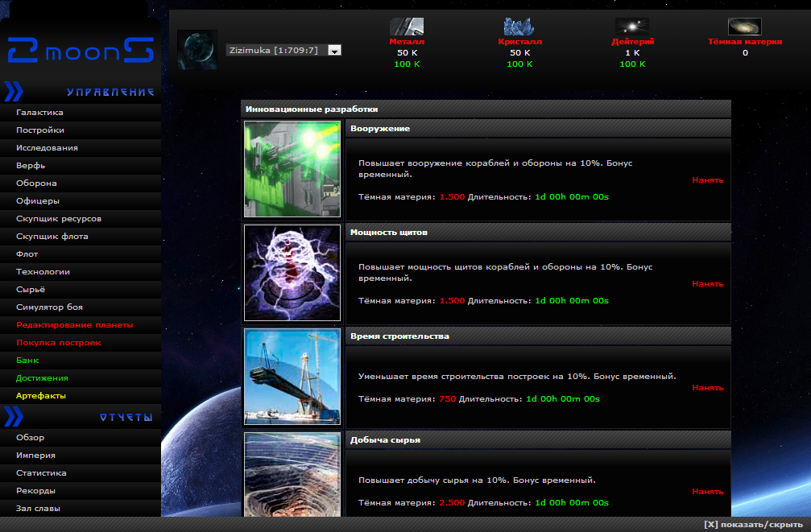Click the Вооружение weapon image

(292, 169)
